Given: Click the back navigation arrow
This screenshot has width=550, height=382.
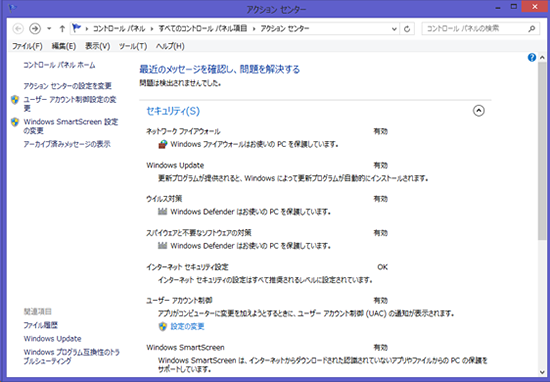Looking at the screenshot, I should [18, 28].
